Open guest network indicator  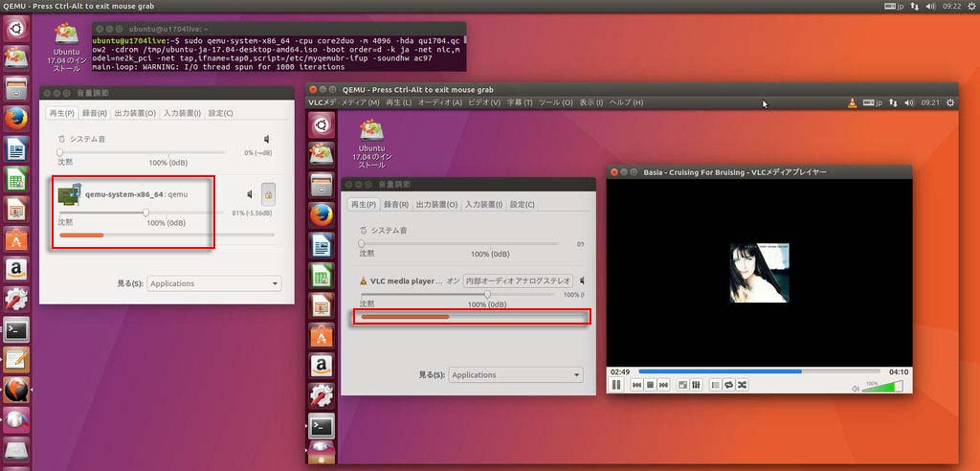tap(895, 102)
